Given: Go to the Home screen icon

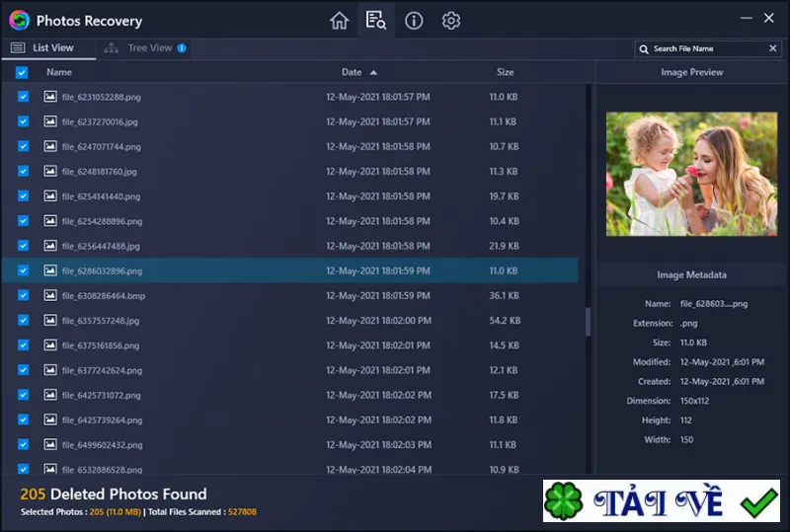Looking at the screenshot, I should click(x=339, y=21).
